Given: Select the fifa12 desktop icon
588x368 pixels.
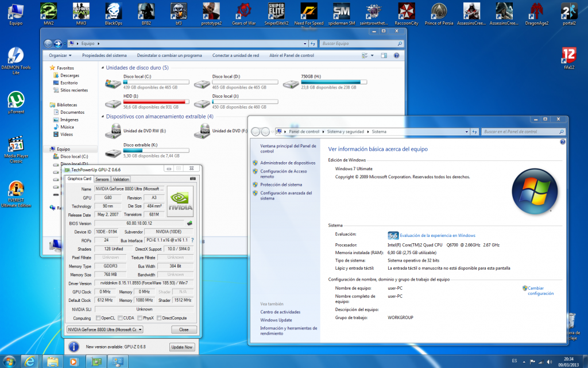Looking at the screenshot, I should click(x=569, y=58).
